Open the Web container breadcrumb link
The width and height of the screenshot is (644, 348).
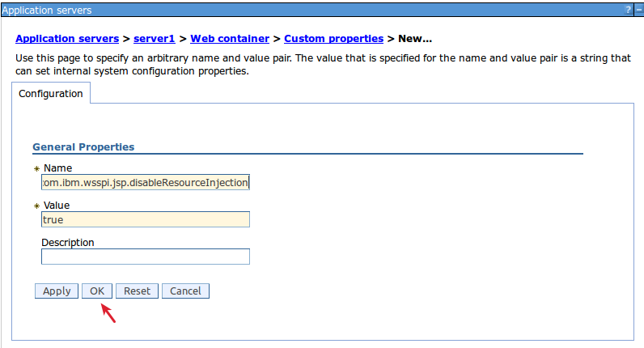(230, 39)
